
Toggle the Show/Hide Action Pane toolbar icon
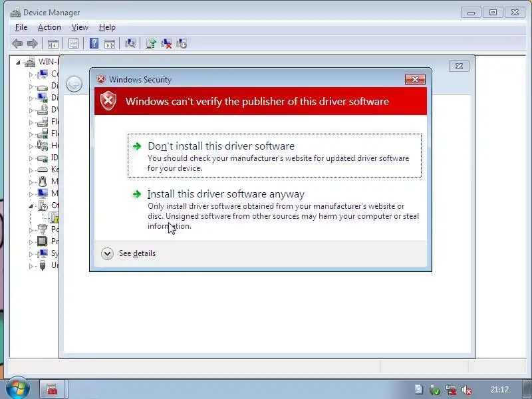[x=109, y=43]
